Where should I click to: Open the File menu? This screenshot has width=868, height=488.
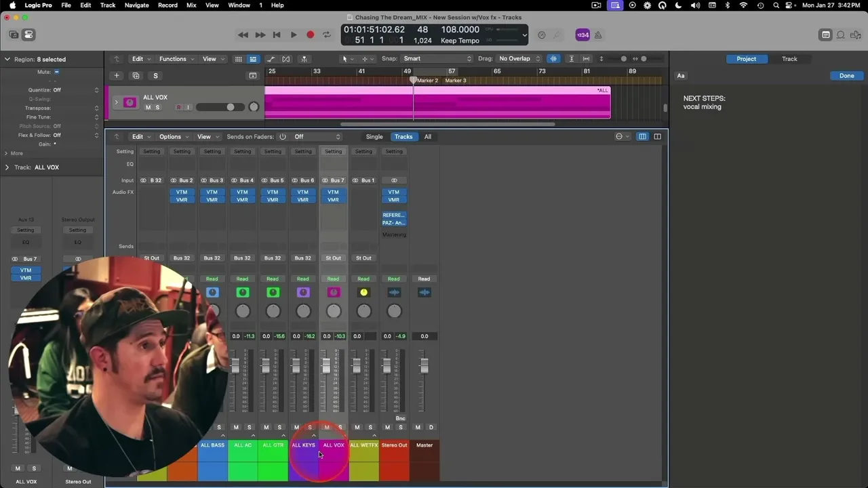pyautogui.click(x=66, y=5)
